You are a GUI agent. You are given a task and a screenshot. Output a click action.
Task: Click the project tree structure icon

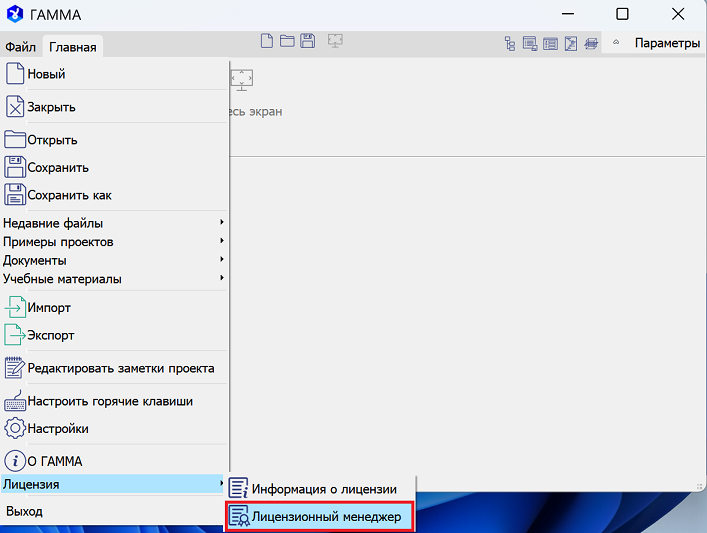coord(510,43)
